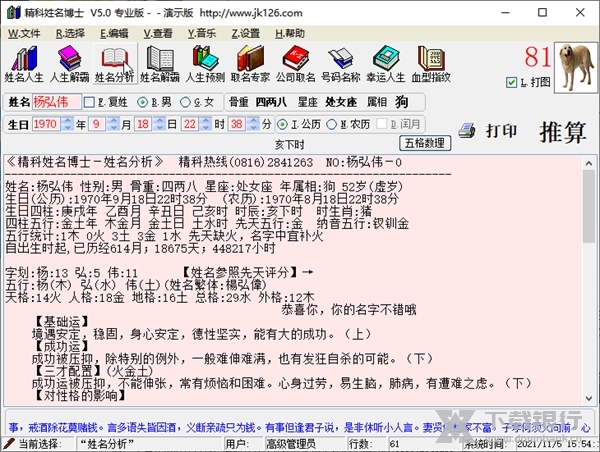Open the W.文件 menu
The width and height of the screenshot is (600, 452).
(x=24, y=34)
